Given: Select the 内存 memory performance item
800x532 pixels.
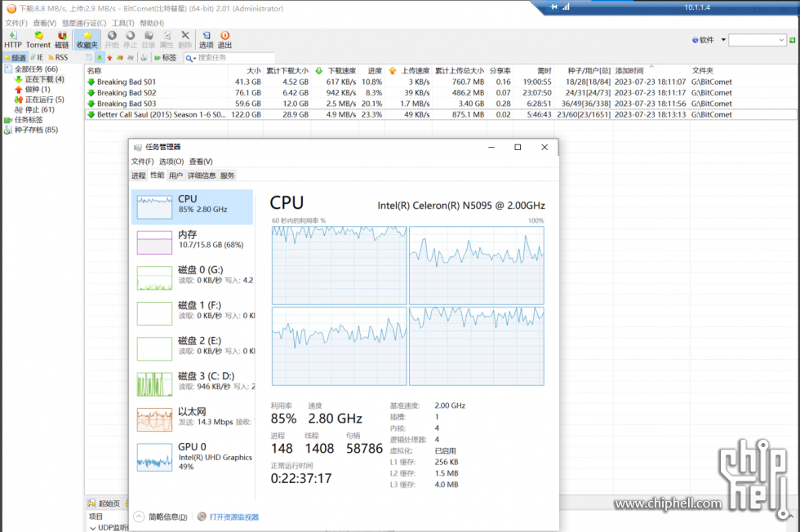Looking at the screenshot, I should point(193,242).
